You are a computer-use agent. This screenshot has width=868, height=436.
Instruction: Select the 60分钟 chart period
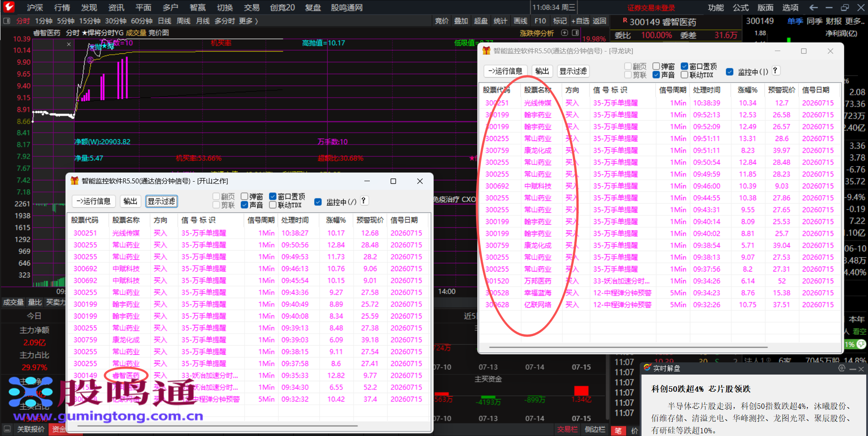[142, 21]
